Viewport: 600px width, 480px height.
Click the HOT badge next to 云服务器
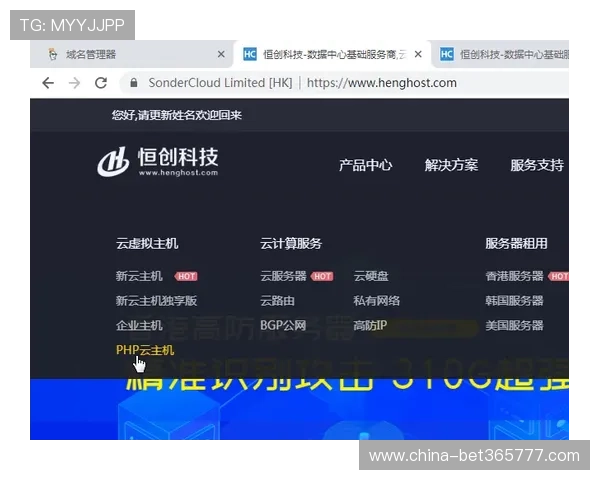tap(323, 276)
